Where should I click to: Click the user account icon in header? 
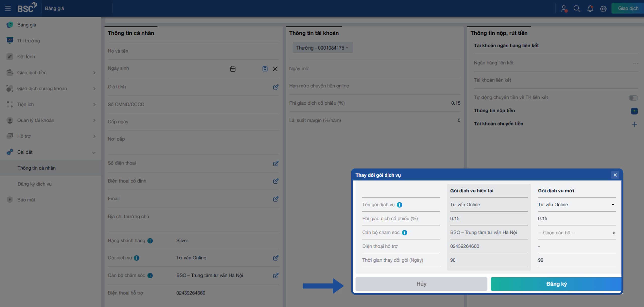pyautogui.click(x=564, y=9)
